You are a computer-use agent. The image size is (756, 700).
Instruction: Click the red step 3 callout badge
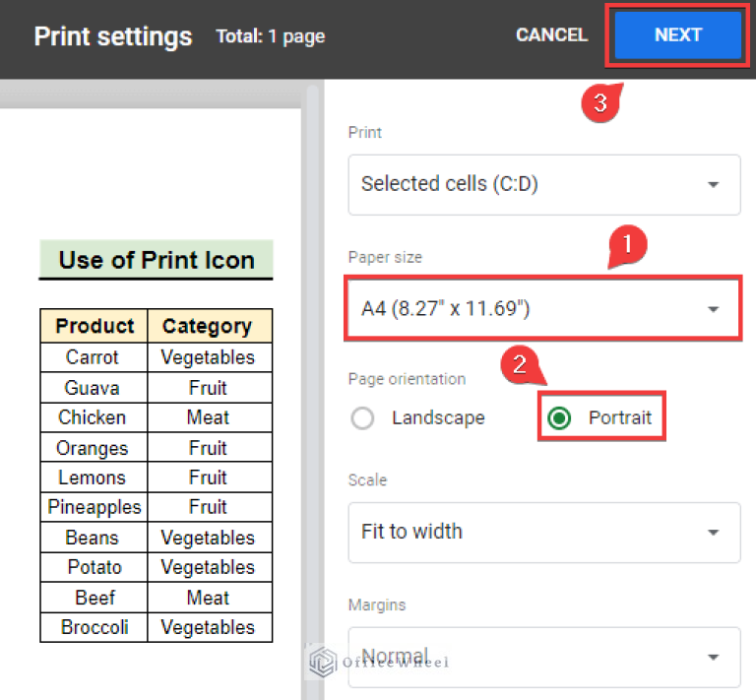click(599, 103)
